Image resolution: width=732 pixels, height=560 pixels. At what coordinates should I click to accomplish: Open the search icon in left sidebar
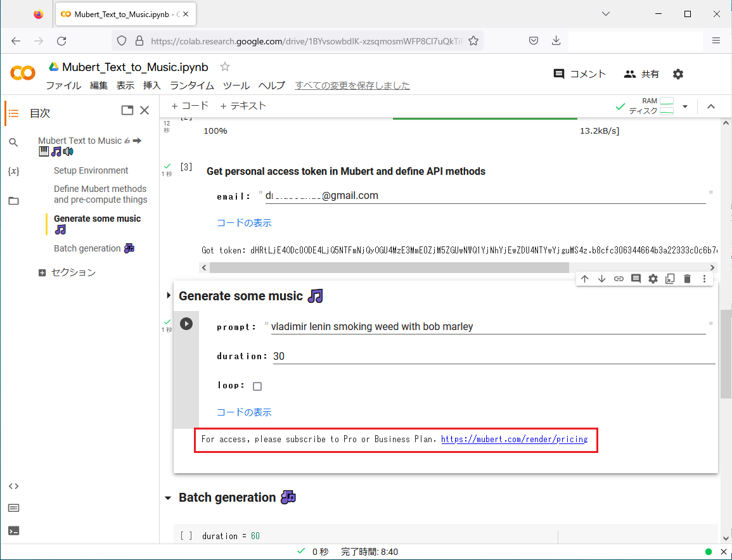coord(13,143)
